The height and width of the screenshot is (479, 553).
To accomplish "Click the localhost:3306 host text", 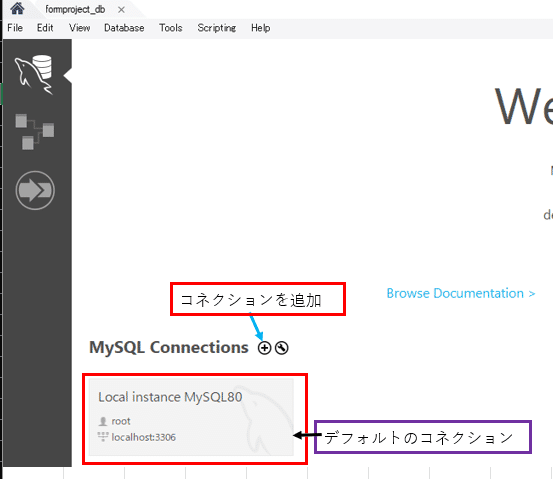I will [144, 437].
